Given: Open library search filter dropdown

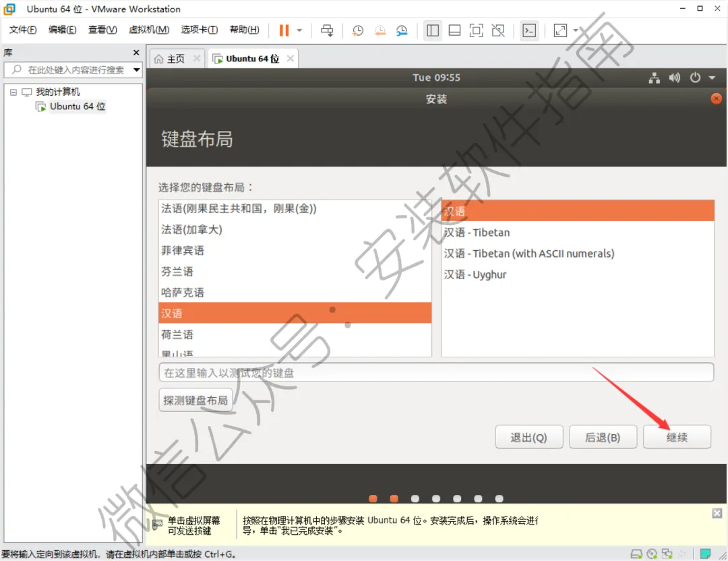Looking at the screenshot, I should pyautogui.click(x=136, y=70).
